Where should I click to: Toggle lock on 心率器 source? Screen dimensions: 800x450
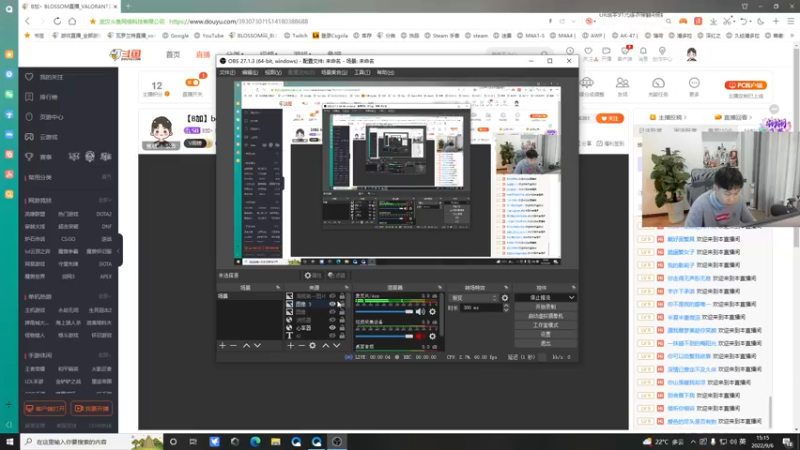pyautogui.click(x=342, y=328)
